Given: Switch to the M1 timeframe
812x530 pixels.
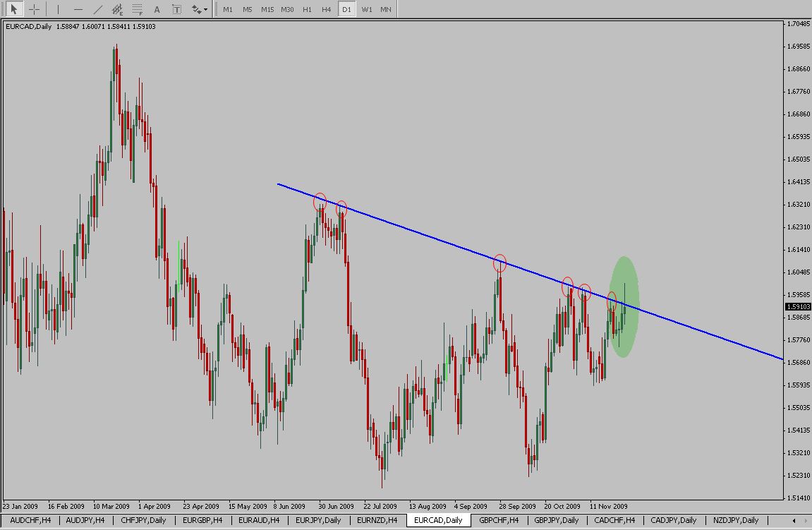Looking at the screenshot, I should point(228,10).
